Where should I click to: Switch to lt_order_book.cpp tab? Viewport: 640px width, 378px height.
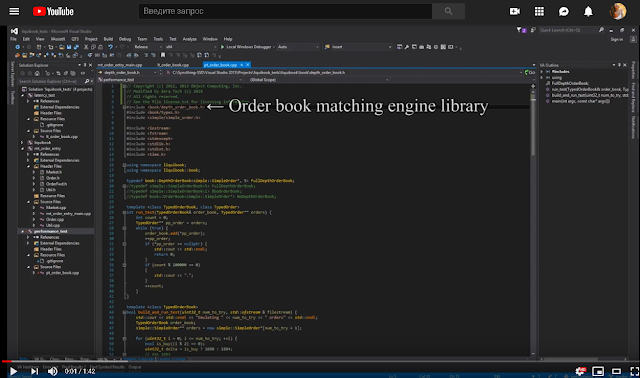point(173,65)
